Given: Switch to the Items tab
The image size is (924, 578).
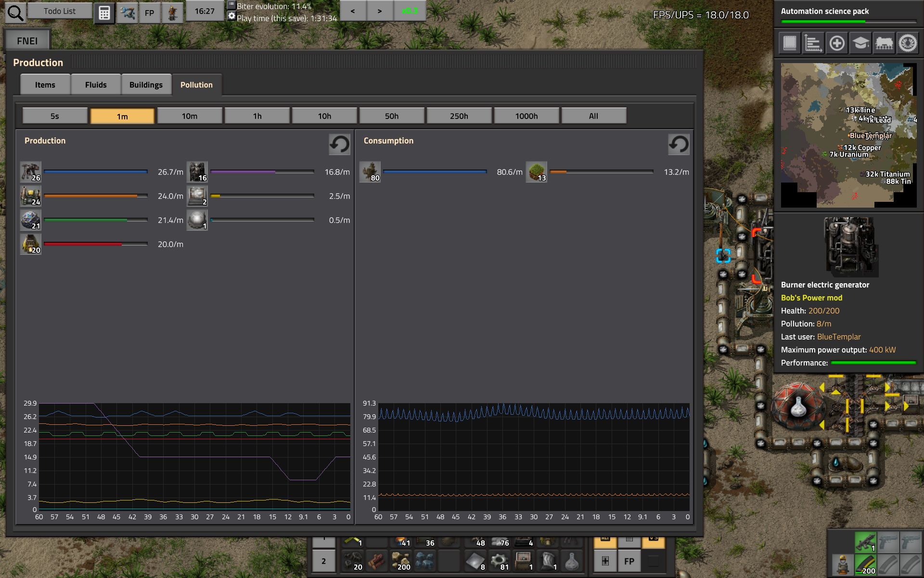Looking at the screenshot, I should click(45, 85).
